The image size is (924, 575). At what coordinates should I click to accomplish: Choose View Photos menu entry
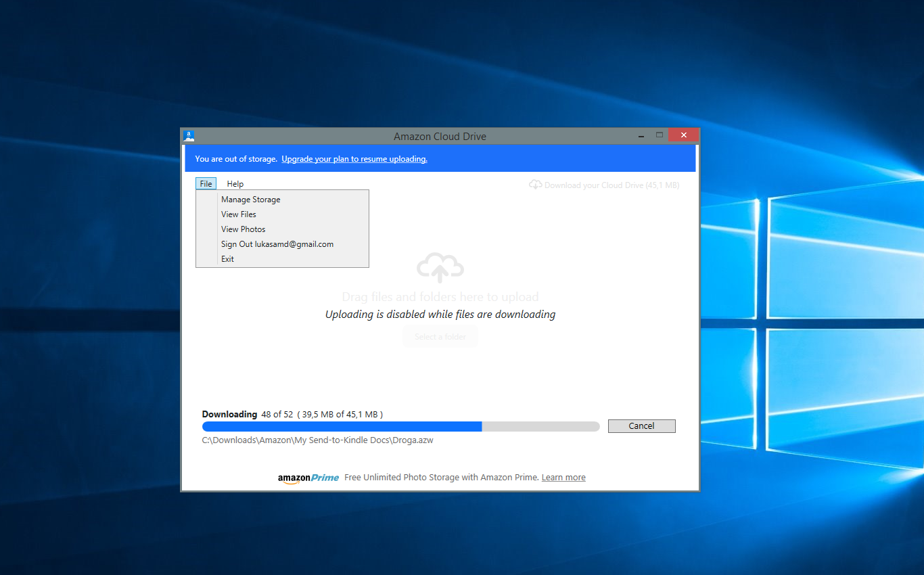(x=282, y=229)
